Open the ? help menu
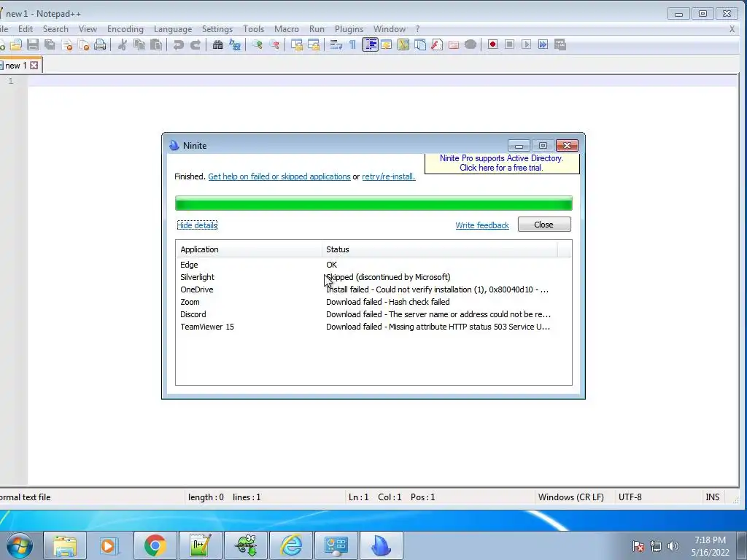 tap(418, 29)
